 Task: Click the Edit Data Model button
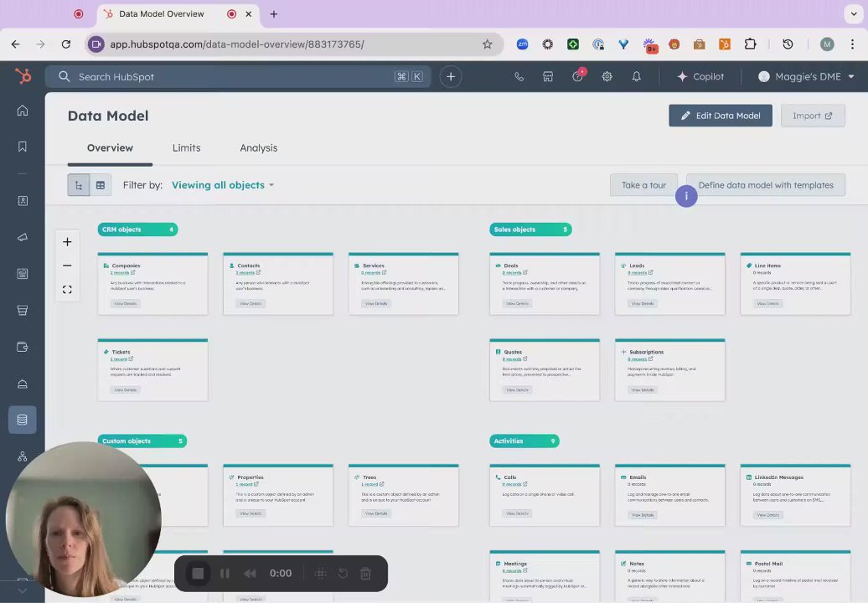pos(721,116)
